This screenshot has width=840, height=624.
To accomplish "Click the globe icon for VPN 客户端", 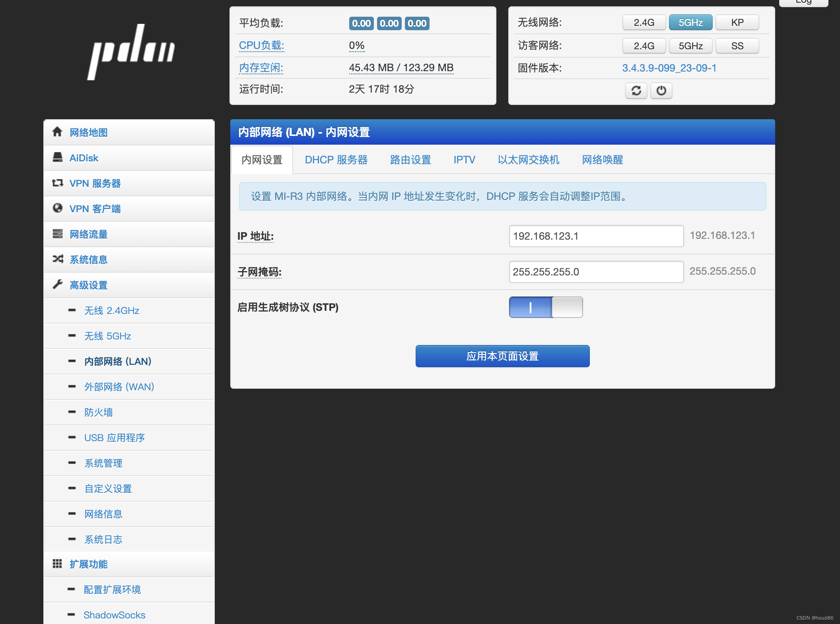I will (57, 208).
